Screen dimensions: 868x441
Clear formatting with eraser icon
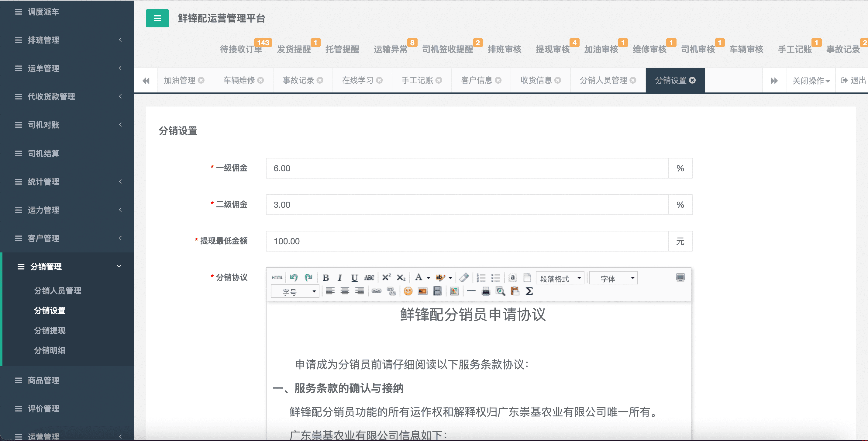pyautogui.click(x=464, y=277)
